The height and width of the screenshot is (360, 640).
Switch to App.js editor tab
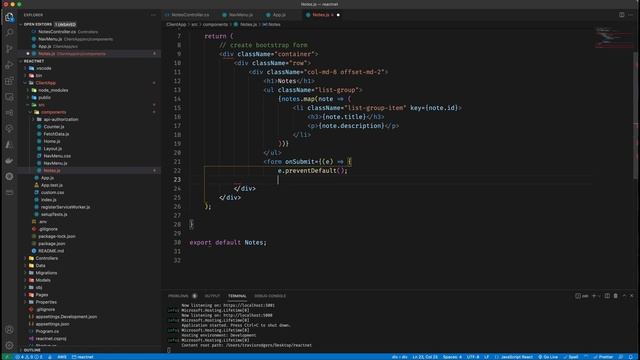tap(279, 15)
